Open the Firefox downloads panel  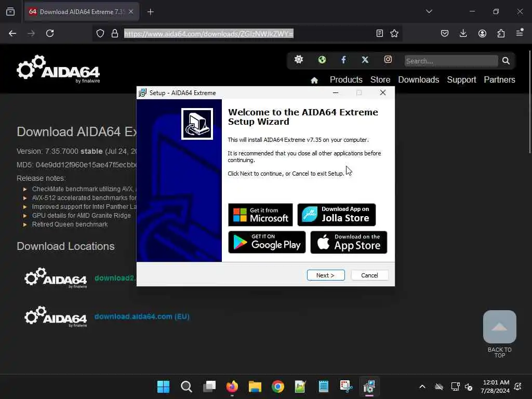pyautogui.click(x=463, y=33)
